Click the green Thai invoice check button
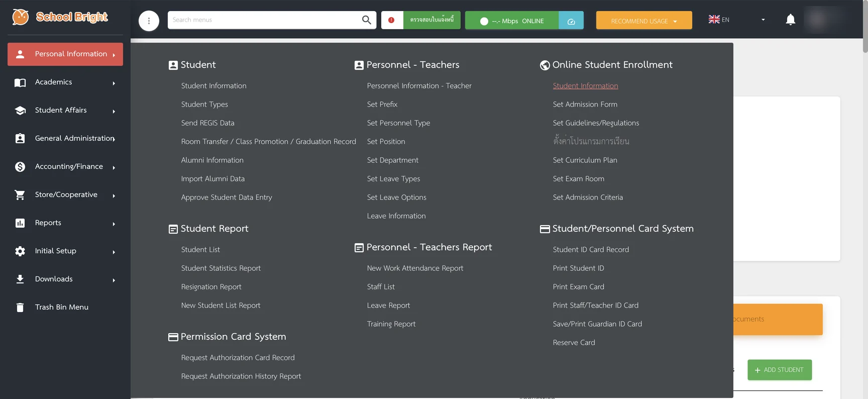Screen dimensions: 868x399 click(x=432, y=20)
